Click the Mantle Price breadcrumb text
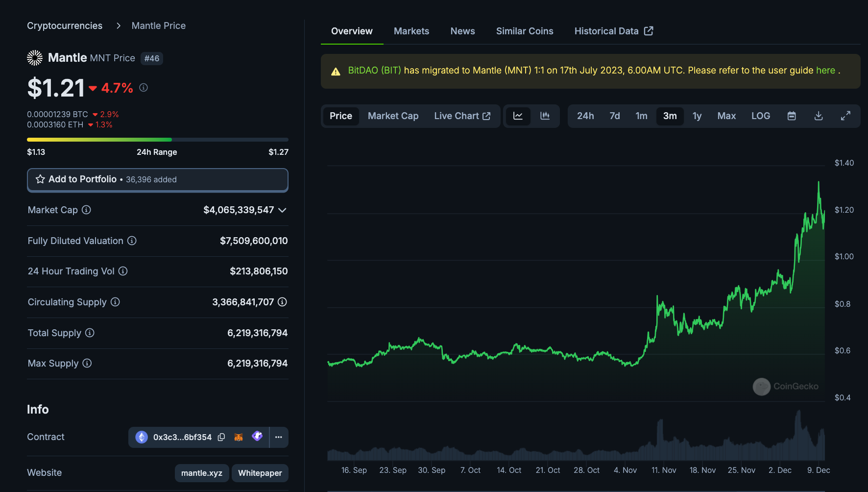 coord(159,25)
